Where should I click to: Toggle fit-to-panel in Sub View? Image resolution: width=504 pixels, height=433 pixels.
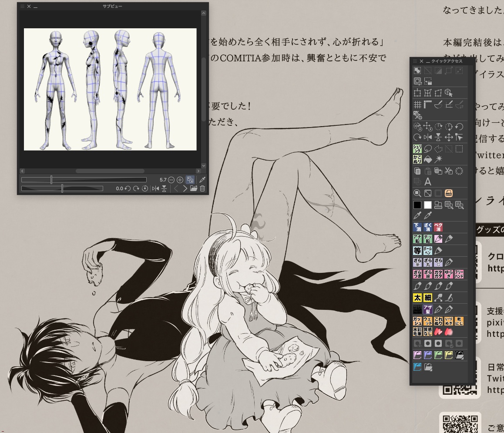(190, 180)
